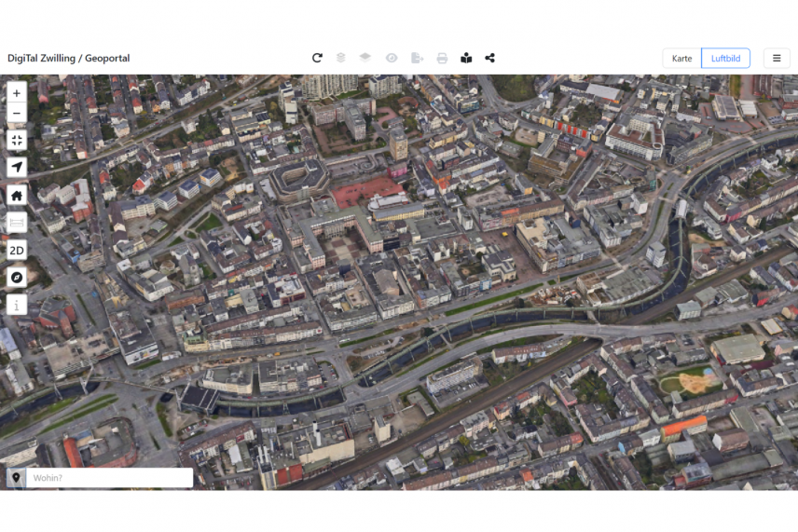Screen dimensions: 798x532
Task: Toggle the 2D view mode
Action: (x=17, y=250)
